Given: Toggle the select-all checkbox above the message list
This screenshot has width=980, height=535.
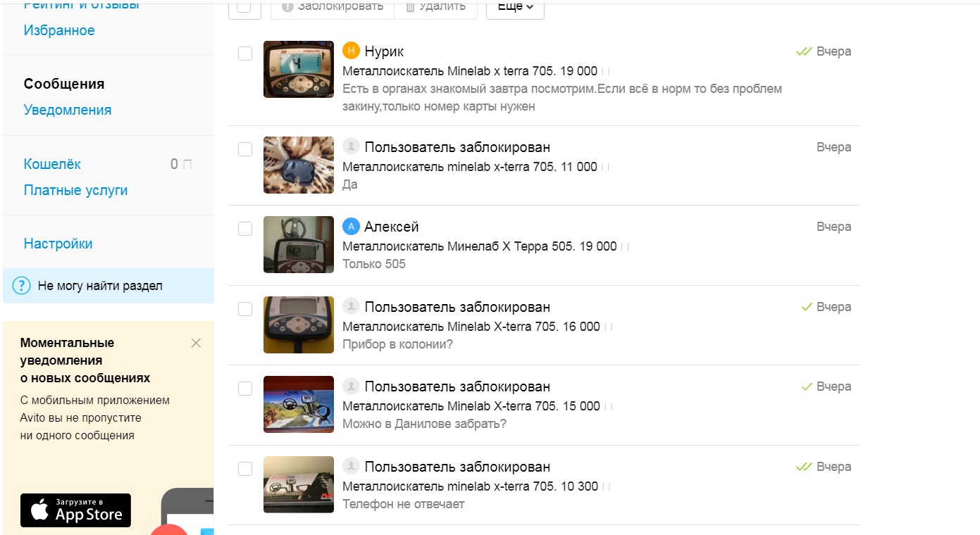Looking at the screenshot, I should pos(244,7).
